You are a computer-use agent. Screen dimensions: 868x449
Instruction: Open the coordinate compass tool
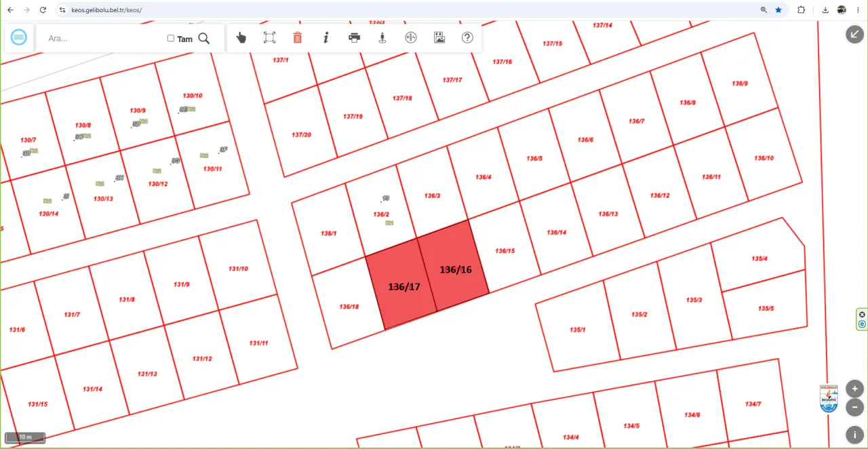pyautogui.click(x=411, y=38)
